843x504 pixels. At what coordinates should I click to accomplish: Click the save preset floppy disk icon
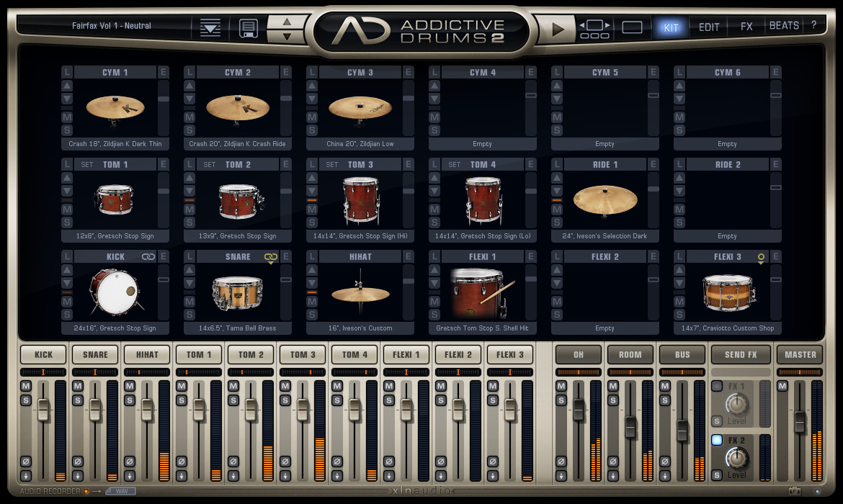click(249, 28)
